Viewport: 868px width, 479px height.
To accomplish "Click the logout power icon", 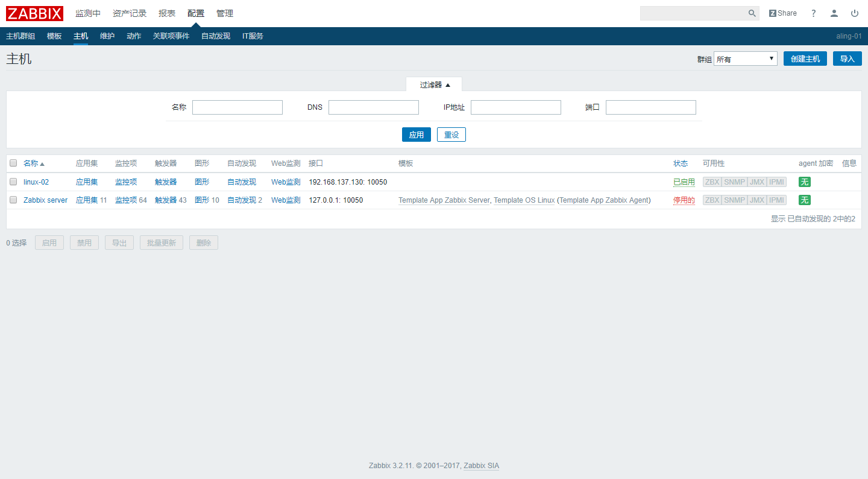I will 854,13.
